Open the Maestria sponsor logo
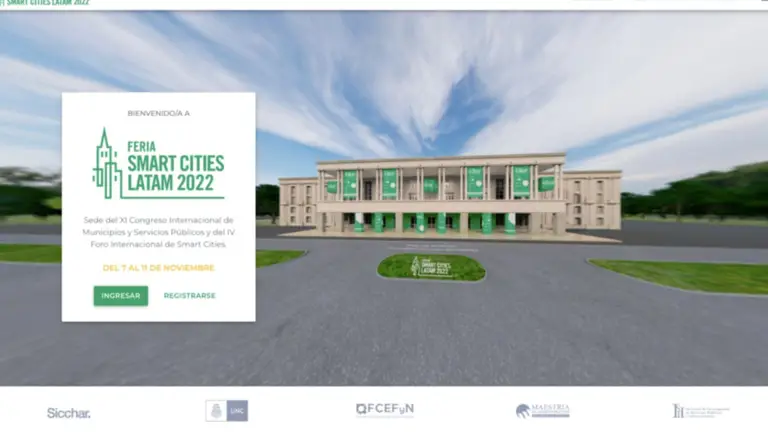Viewport: 768px width, 432px height. (x=542, y=411)
